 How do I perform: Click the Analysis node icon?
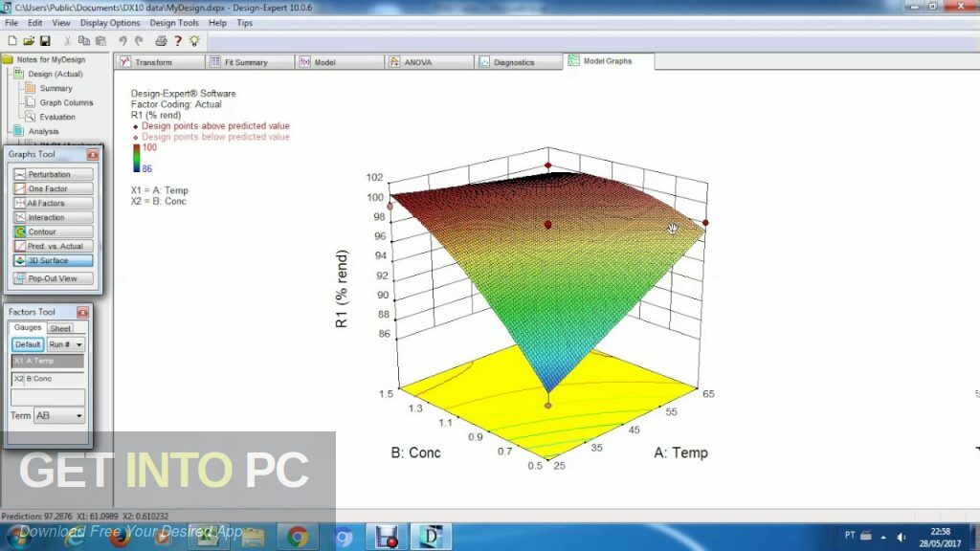pos(19,131)
